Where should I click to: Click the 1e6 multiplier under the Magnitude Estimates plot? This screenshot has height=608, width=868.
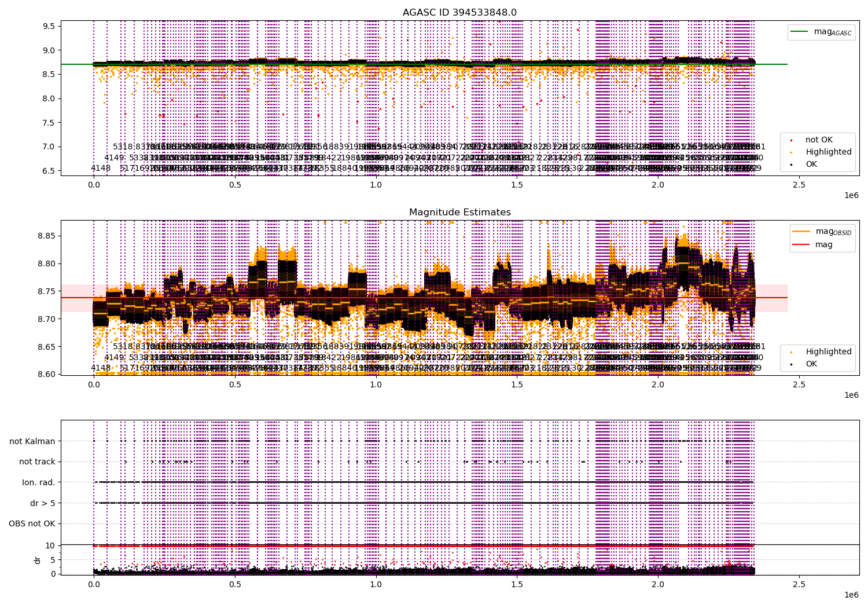pyautogui.click(x=851, y=395)
